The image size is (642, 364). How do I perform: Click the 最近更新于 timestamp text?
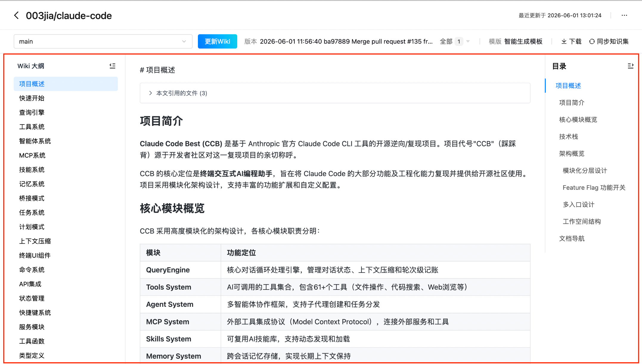point(560,15)
